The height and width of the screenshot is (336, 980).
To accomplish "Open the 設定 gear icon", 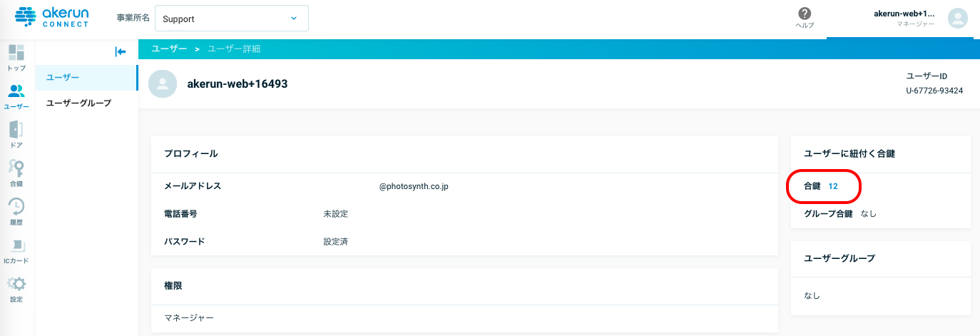I will coord(16,289).
